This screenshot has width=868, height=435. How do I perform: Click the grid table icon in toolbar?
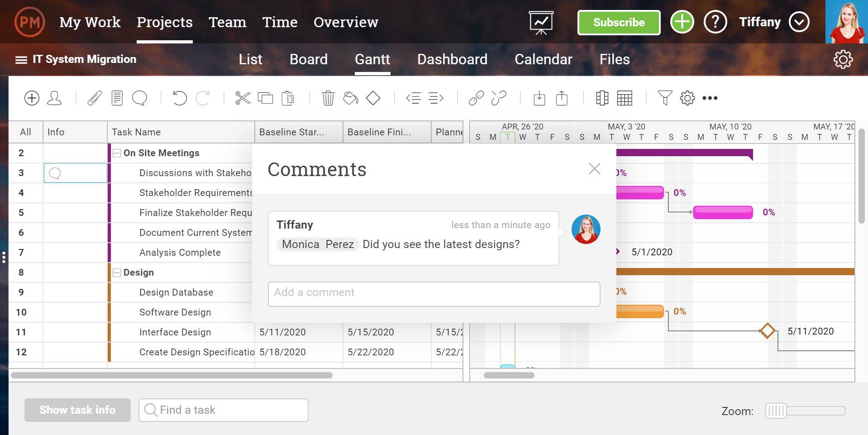625,98
